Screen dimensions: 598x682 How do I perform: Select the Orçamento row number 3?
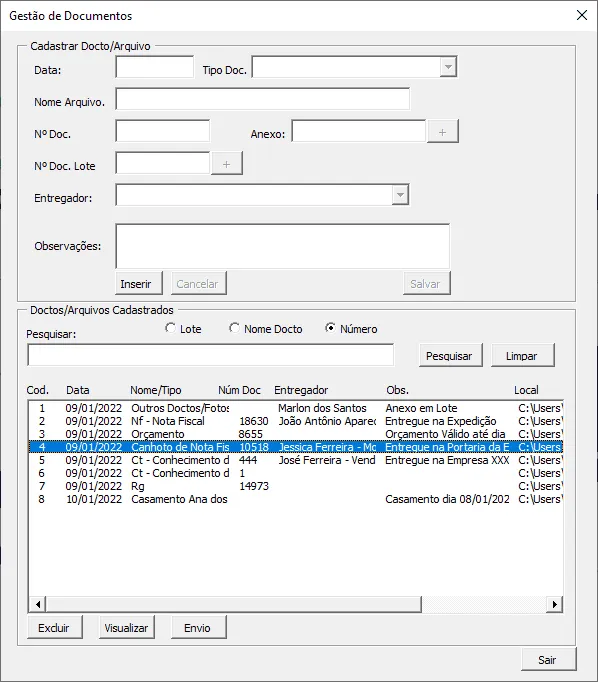(x=296, y=434)
